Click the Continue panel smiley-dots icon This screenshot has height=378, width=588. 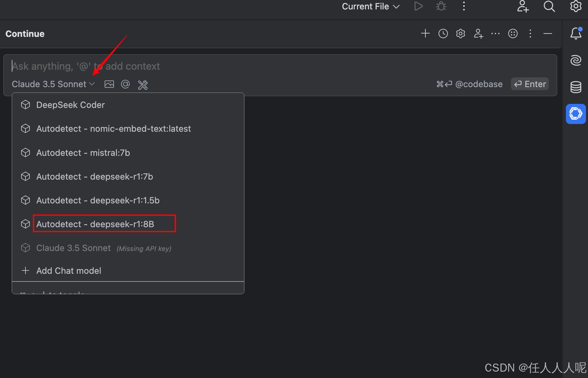513,34
